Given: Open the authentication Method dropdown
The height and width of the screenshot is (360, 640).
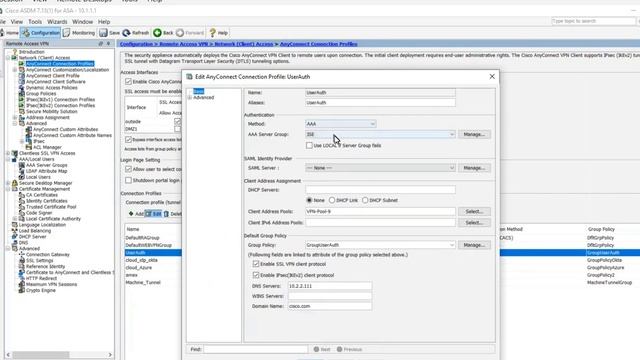Looking at the screenshot, I should tap(340, 124).
